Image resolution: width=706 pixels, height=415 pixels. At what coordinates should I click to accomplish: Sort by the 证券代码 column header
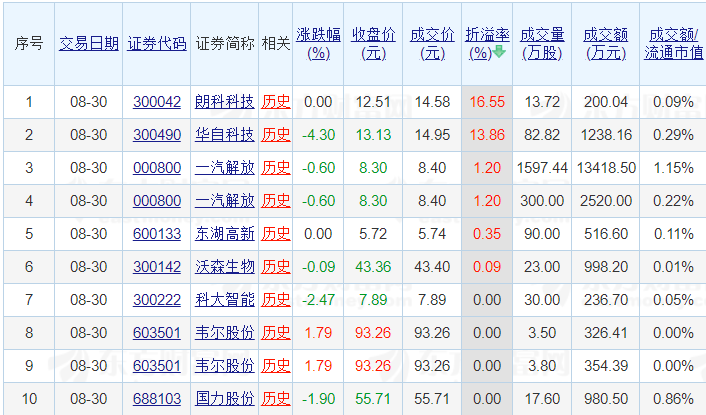click(x=157, y=43)
